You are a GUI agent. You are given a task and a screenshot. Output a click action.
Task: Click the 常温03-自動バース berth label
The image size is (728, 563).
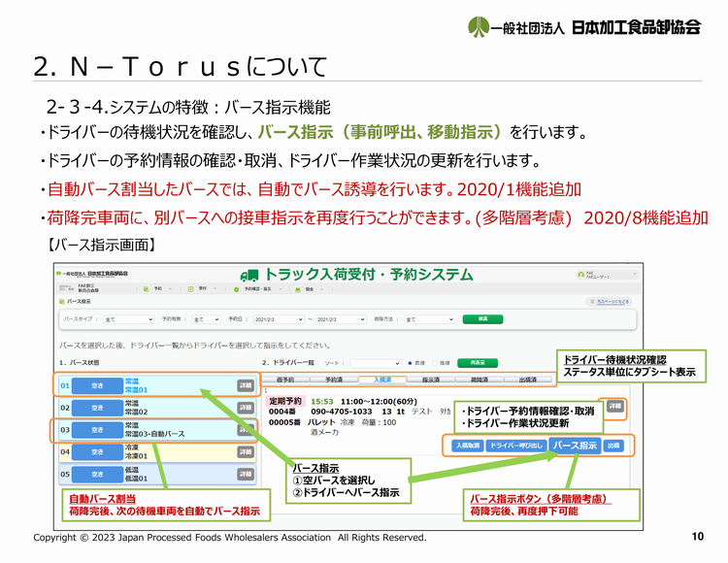[154, 434]
